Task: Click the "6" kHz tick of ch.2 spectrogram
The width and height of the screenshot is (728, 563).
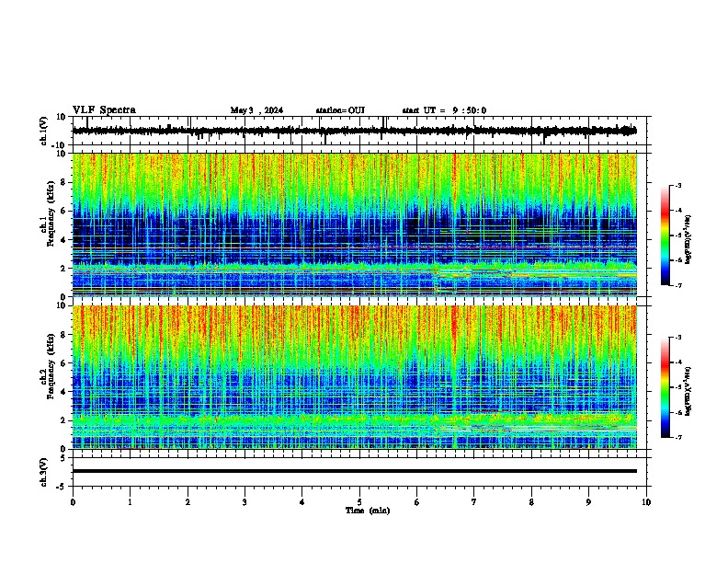Action: 63,363
